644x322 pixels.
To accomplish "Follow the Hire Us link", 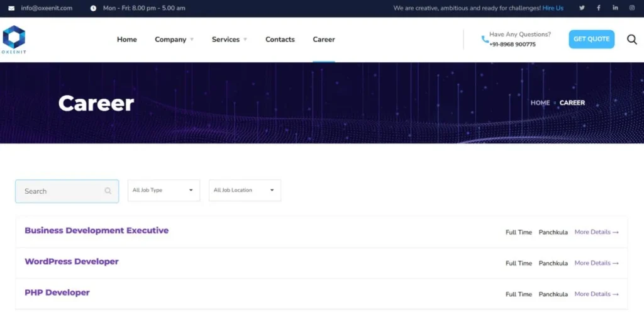I will (x=553, y=8).
